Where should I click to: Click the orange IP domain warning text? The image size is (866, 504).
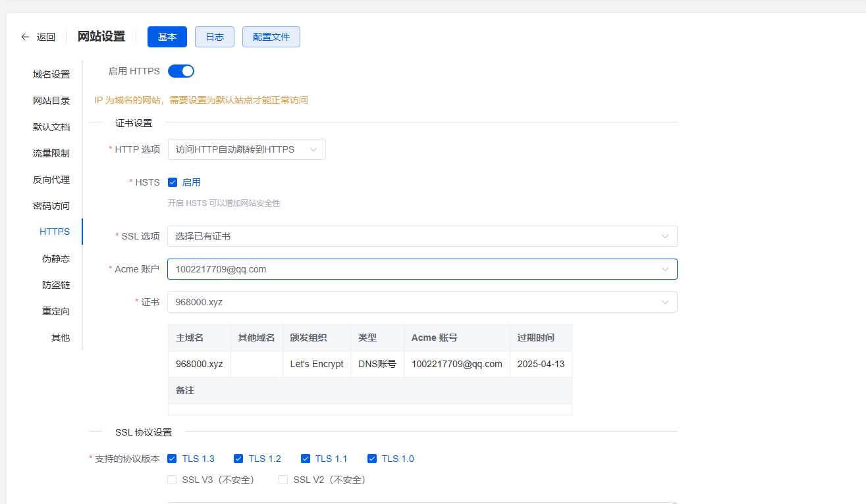click(x=201, y=100)
